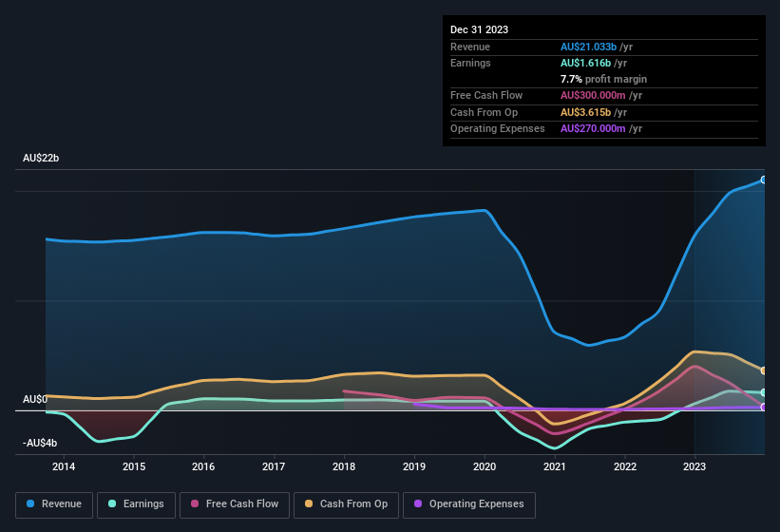Click the 2017 x-axis label
Image resolution: width=780 pixels, height=532 pixels.
pyautogui.click(x=274, y=466)
